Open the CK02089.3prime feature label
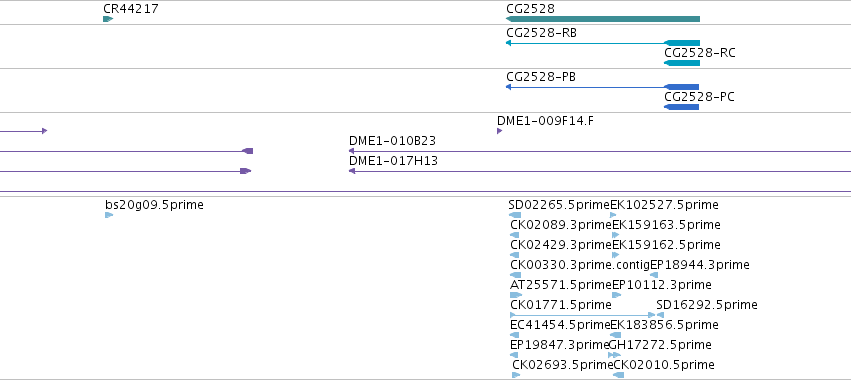Viewport: 851px width, 380px height. point(561,225)
